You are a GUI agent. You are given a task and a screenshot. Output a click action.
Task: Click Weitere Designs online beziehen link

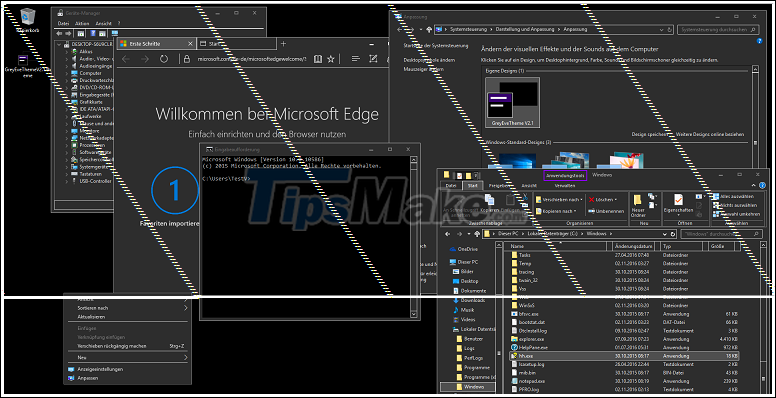click(709, 135)
